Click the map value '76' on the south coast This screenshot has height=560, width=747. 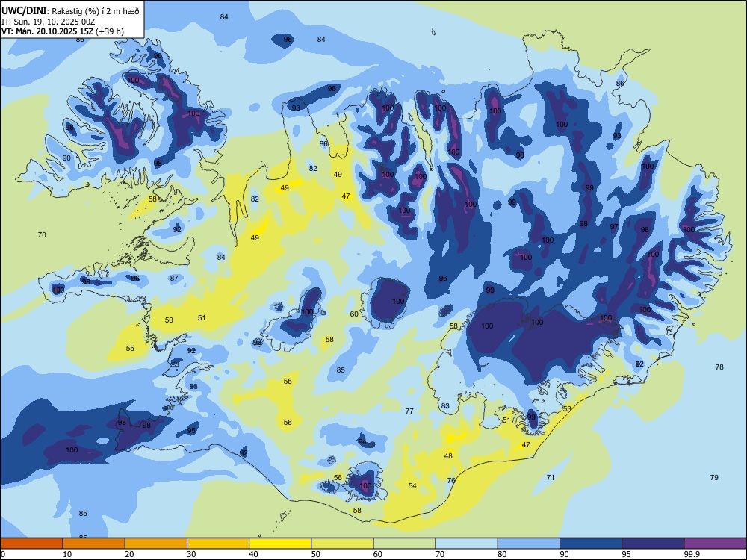(x=452, y=480)
